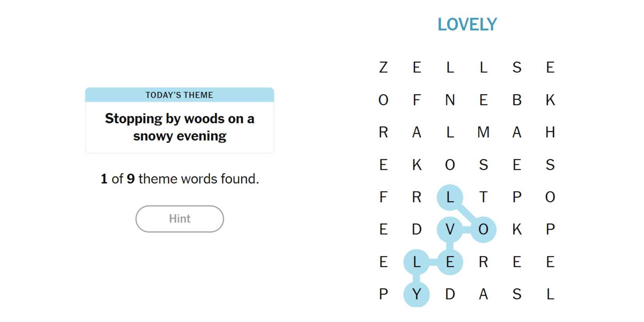Select the letter T in the grid

coord(483,197)
